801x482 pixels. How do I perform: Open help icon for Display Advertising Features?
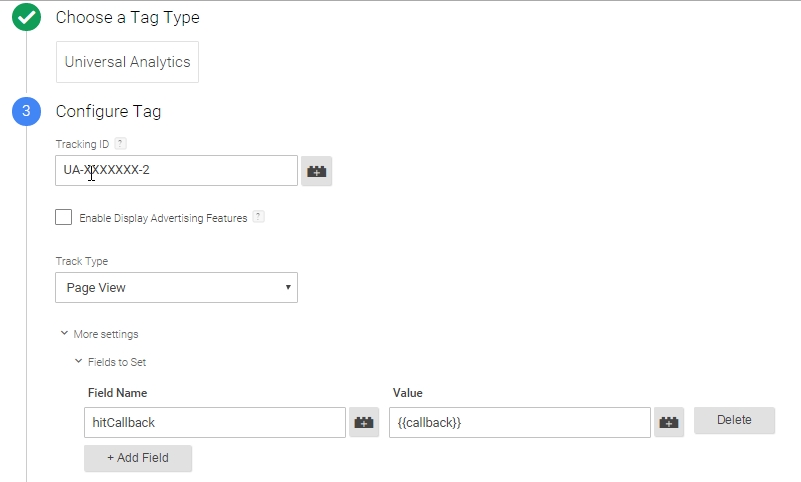click(x=258, y=217)
